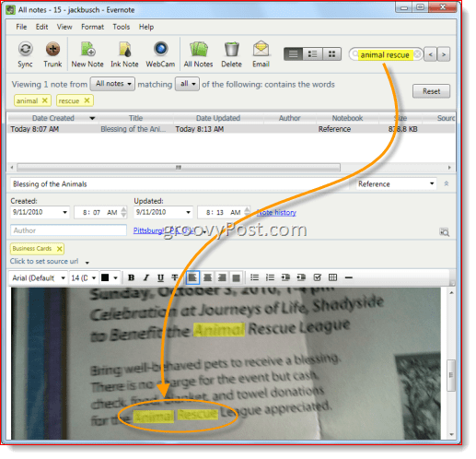Click the Delete trash icon

tap(231, 49)
